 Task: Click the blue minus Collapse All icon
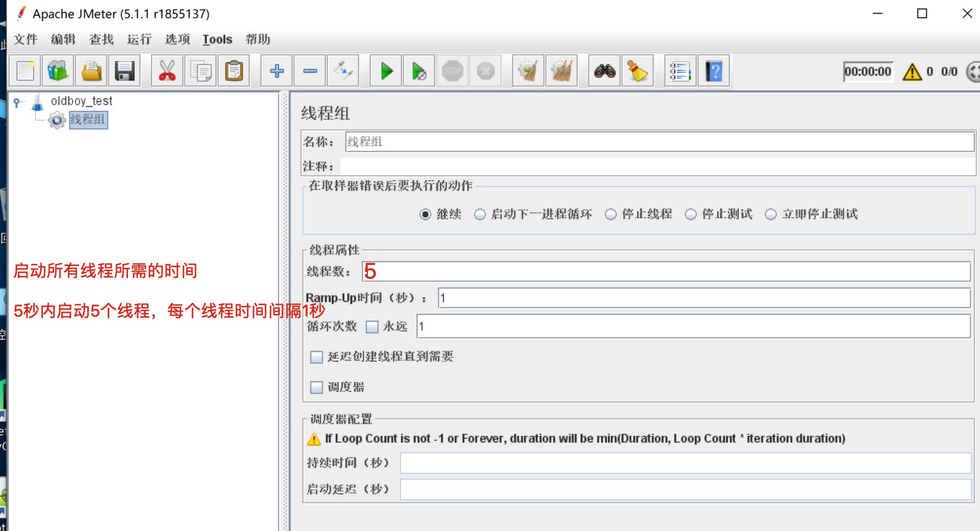coord(310,71)
